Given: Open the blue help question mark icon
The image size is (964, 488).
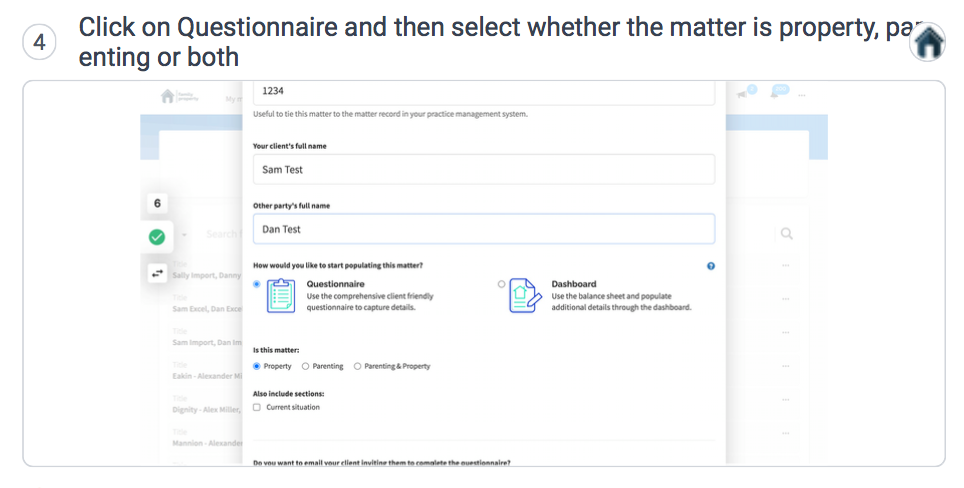Looking at the screenshot, I should [711, 266].
